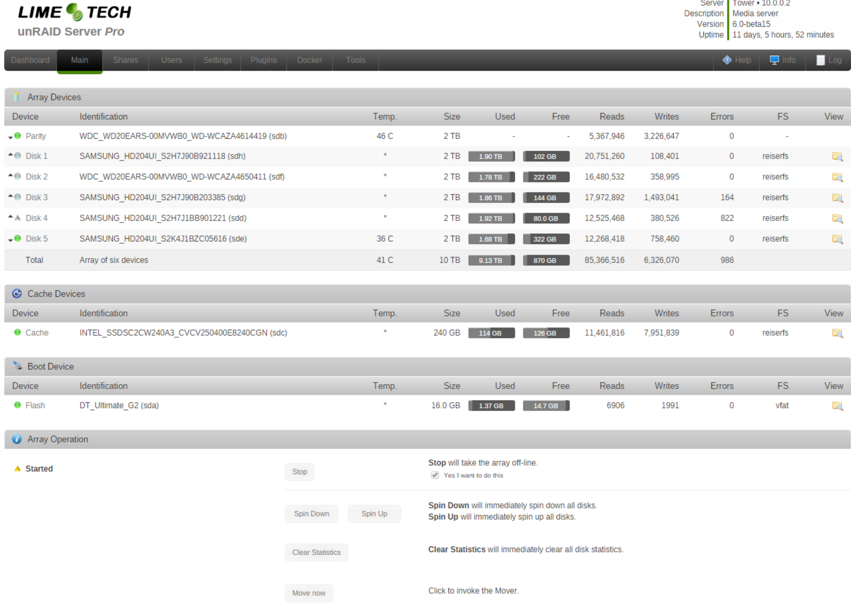Click the green status ball for Parity

pos(17,136)
